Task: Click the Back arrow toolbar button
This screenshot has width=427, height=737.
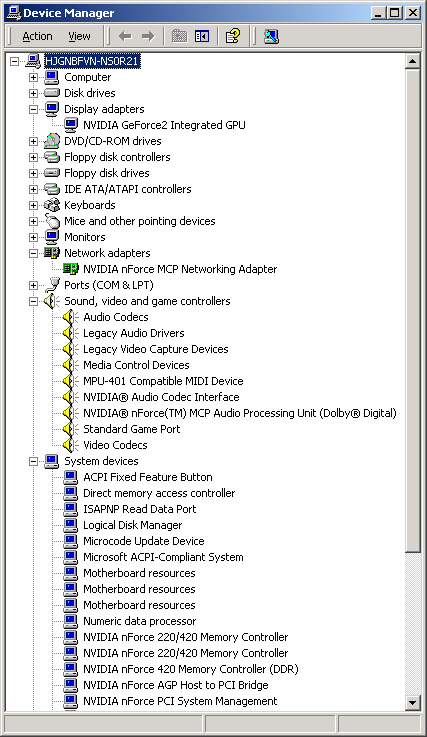Action: (x=125, y=36)
